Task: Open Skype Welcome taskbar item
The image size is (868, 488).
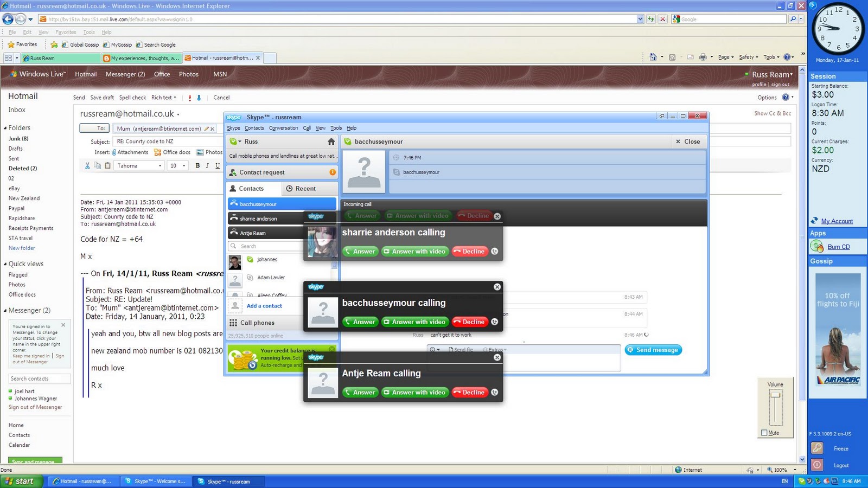Action: [x=155, y=481]
